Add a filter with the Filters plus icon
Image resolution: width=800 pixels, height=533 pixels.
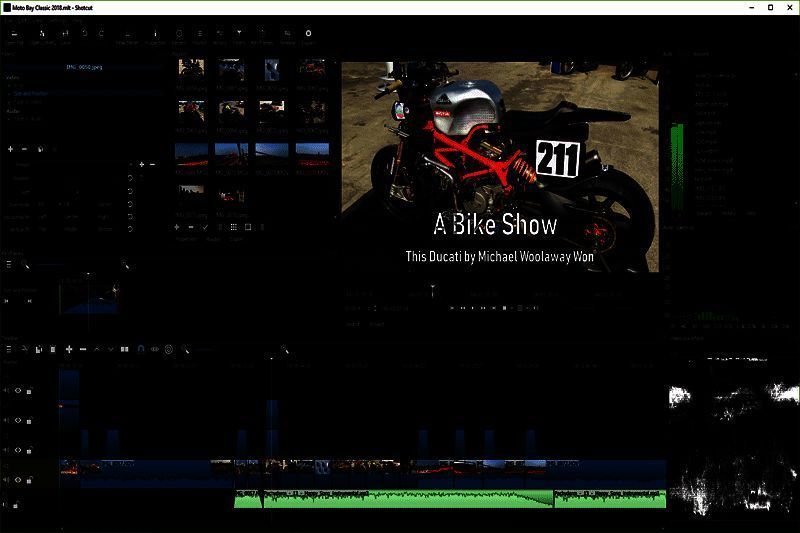11,148
